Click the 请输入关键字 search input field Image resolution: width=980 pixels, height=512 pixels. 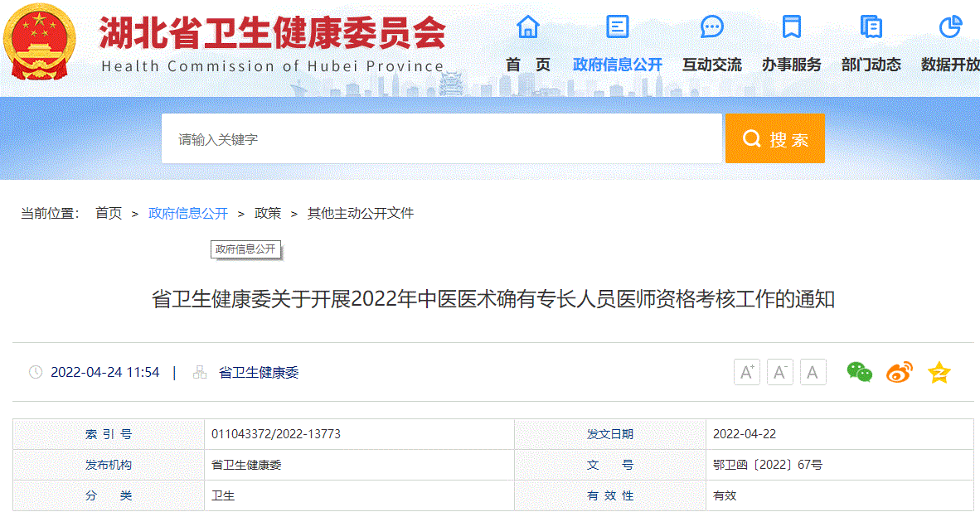coord(441,139)
